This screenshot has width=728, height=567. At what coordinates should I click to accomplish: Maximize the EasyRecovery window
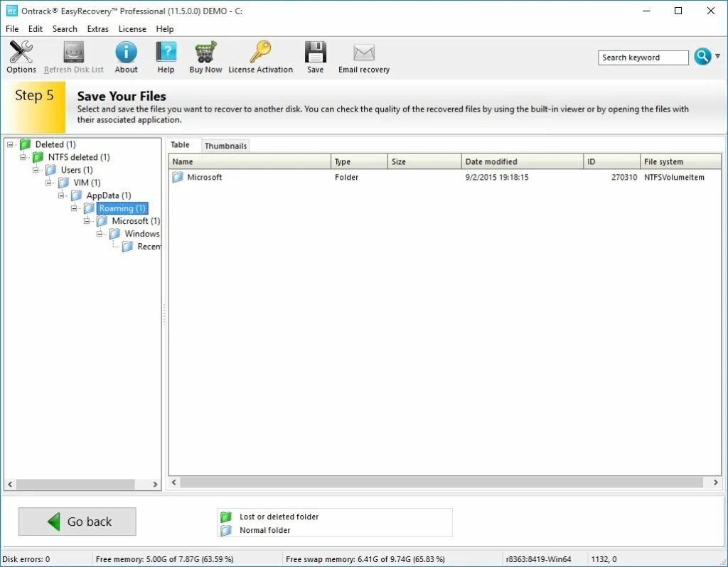point(678,11)
